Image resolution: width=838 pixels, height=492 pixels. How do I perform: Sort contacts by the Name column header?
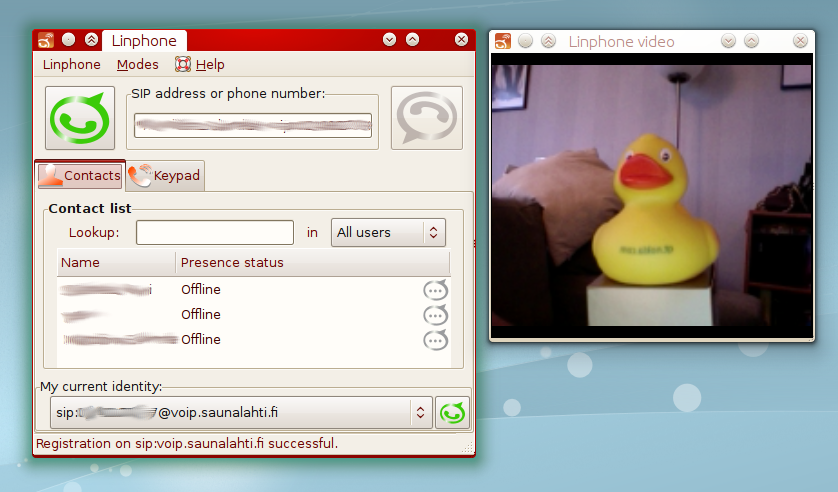pyautogui.click(x=116, y=263)
